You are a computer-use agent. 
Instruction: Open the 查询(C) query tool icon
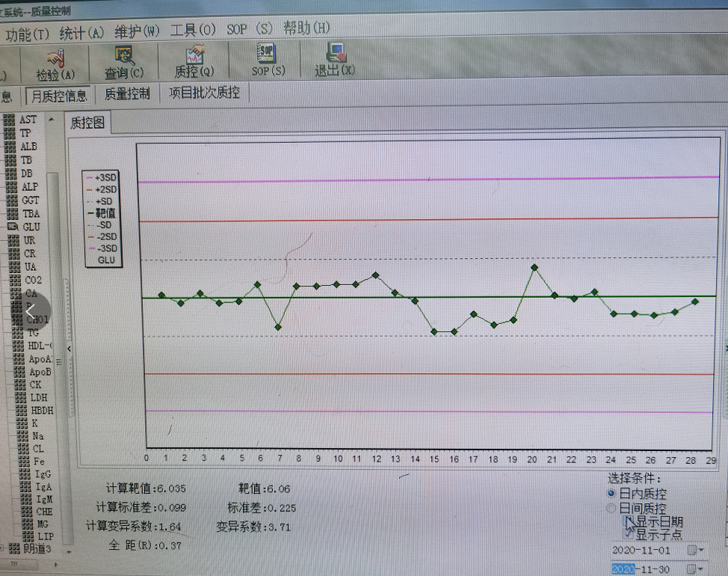coord(124,61)
